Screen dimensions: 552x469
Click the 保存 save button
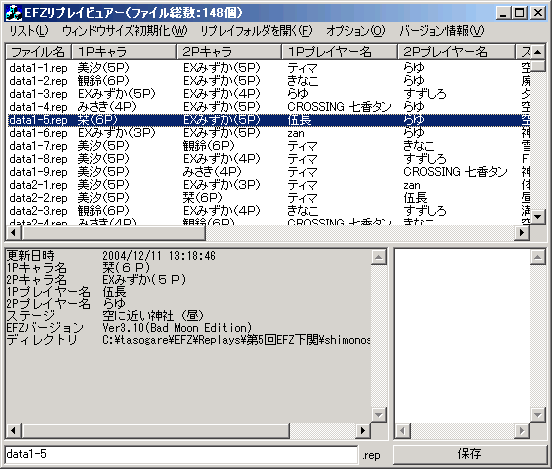[x=469, y=454]
